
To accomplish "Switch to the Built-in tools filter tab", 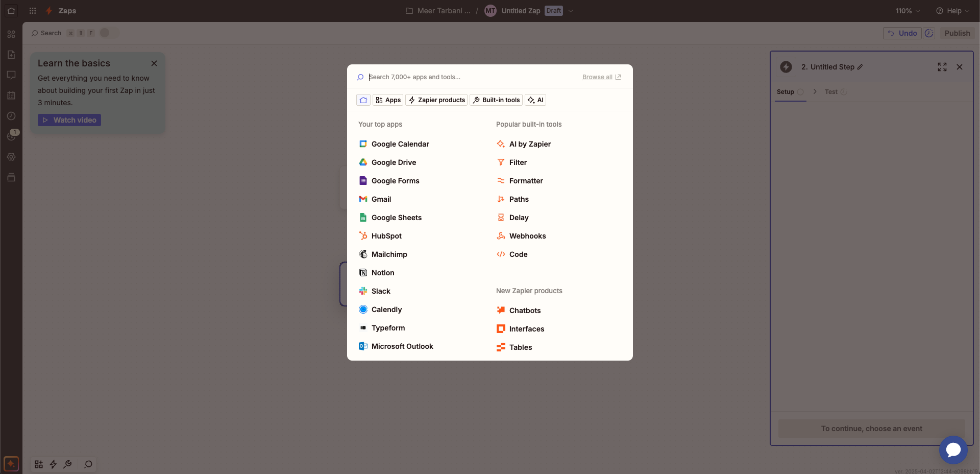I will [496, 100].
